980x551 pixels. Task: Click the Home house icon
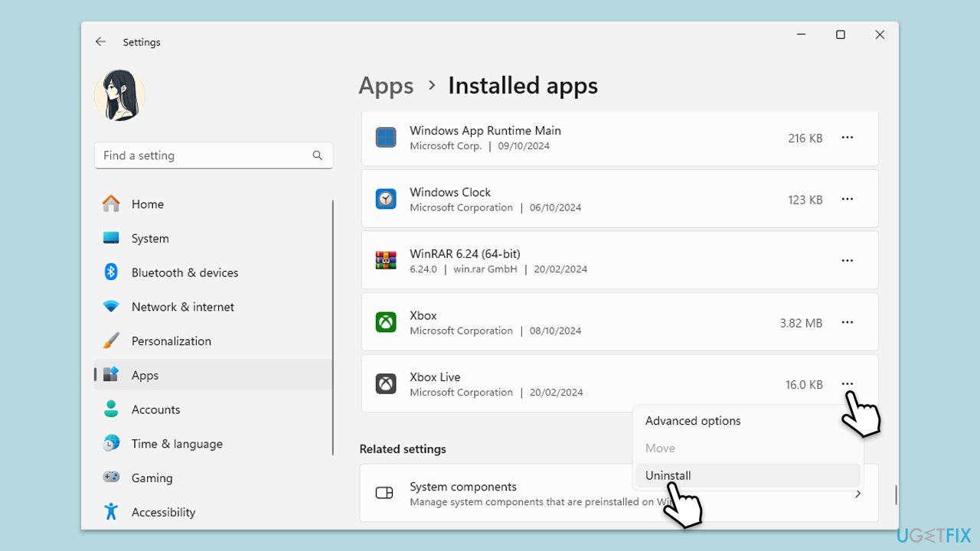tap(111, 204)
